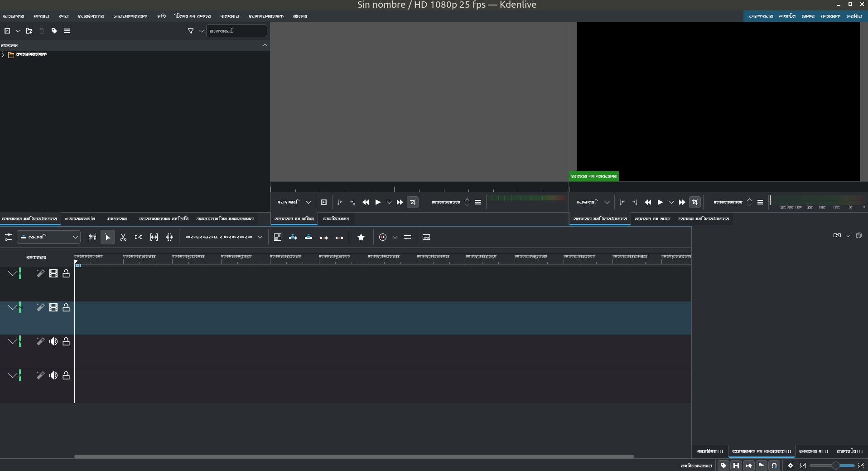Click insert zone in bin icon on clip monitor
The image size is (868, 471).
pos(324,202)
